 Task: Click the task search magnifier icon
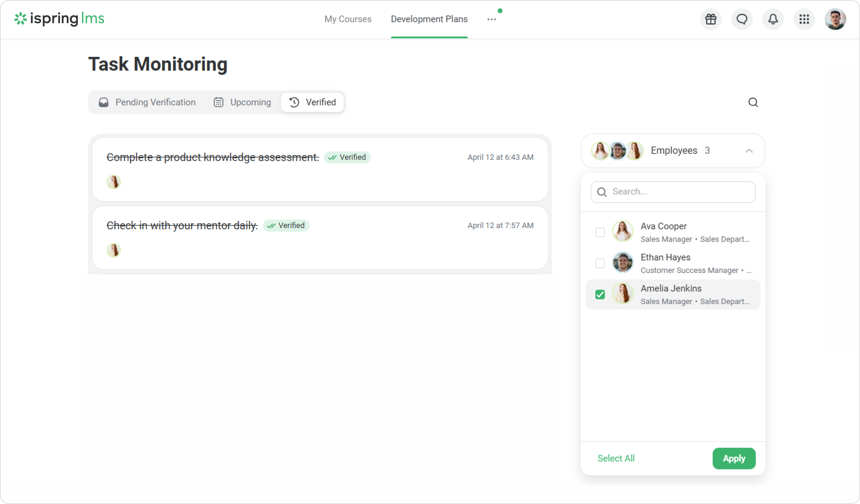[753, 102]
